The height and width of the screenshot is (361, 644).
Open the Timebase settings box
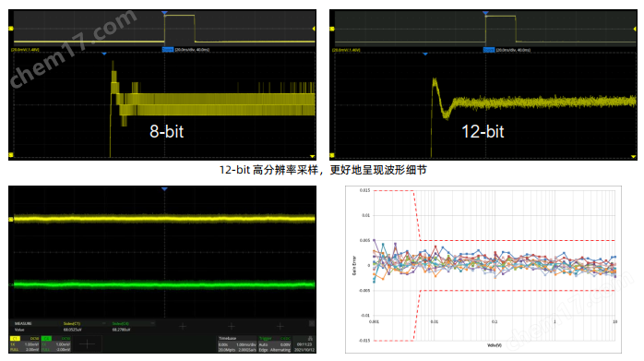(x=237, y=344)
